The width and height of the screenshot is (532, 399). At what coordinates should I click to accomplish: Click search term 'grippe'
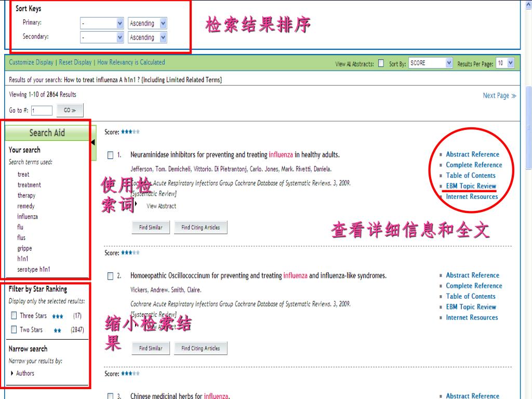(24, 248)
